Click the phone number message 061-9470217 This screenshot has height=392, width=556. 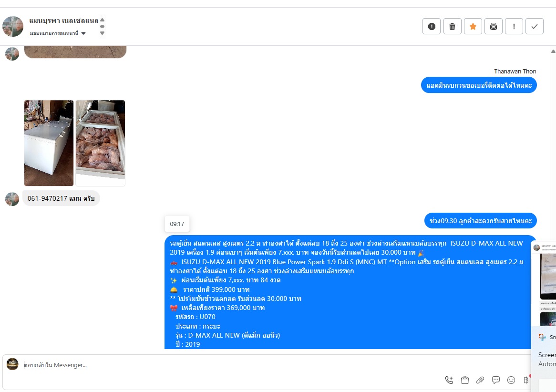point(61,198)
